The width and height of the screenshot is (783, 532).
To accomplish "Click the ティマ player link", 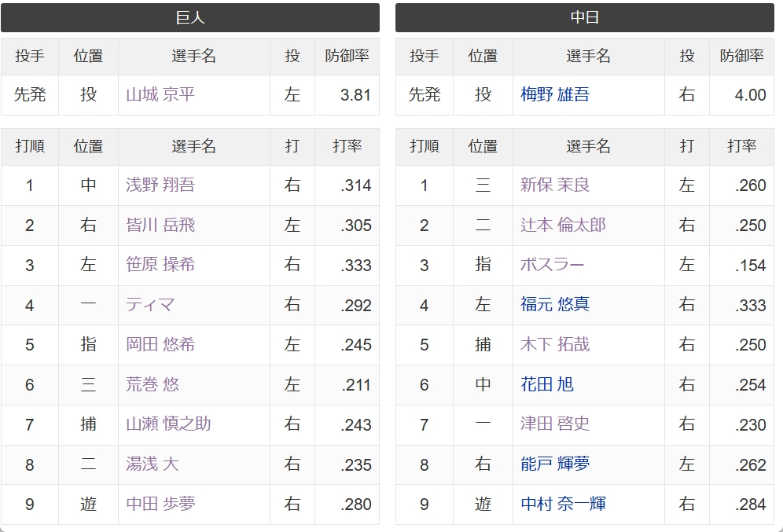I will pos(150,304).
